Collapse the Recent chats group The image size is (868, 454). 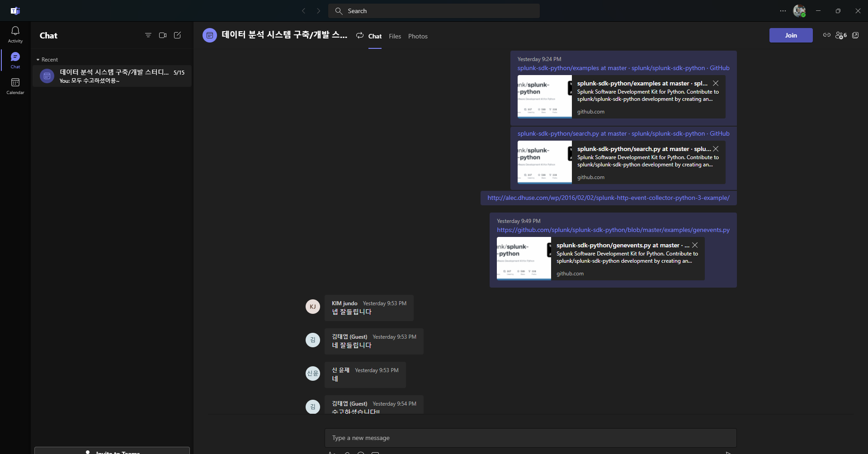click(47, 60)
